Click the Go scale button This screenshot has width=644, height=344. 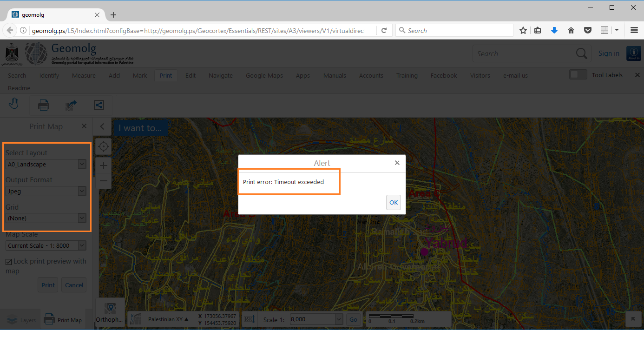pos(354,319)
